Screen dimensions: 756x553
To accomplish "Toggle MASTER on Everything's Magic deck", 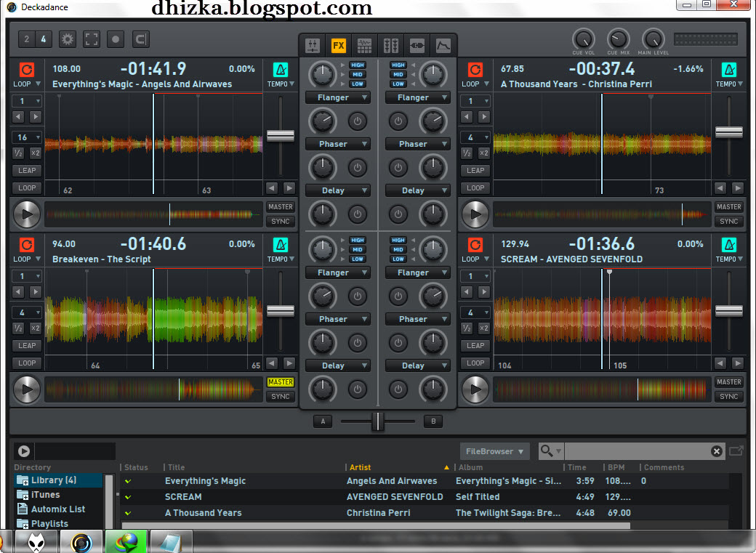I will (x=280, y=207).
